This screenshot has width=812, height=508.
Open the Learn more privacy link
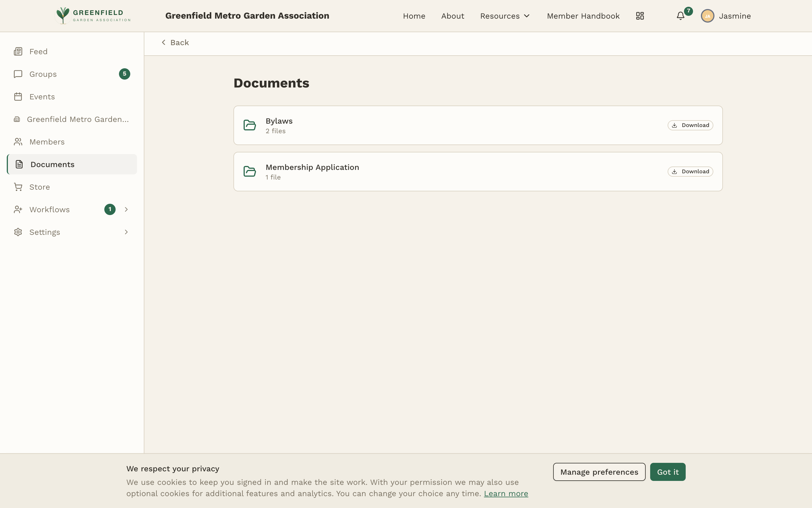click(x=506, y=493)
